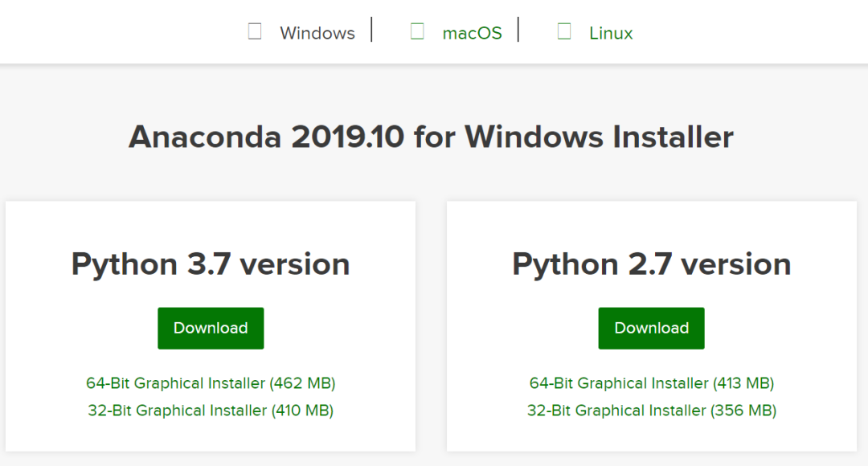Click the divider between macOS and Linux
868x466 pixels.
pos(518,30)
